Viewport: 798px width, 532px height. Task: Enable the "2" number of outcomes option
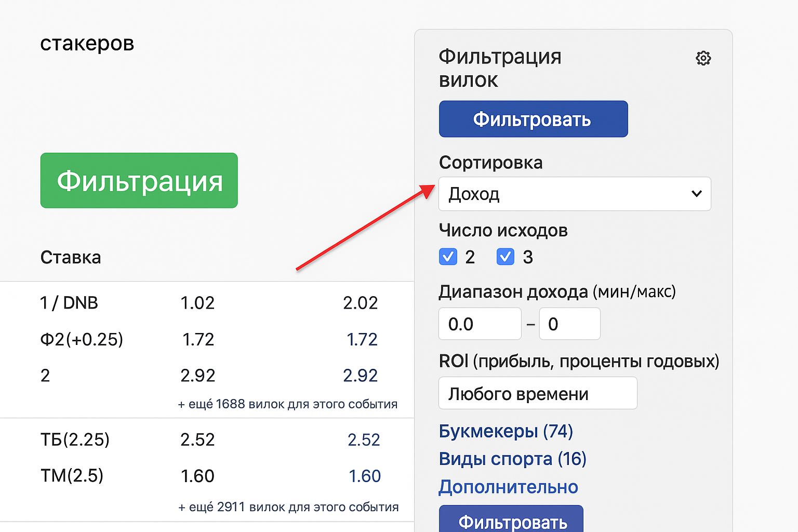(448, 257)
